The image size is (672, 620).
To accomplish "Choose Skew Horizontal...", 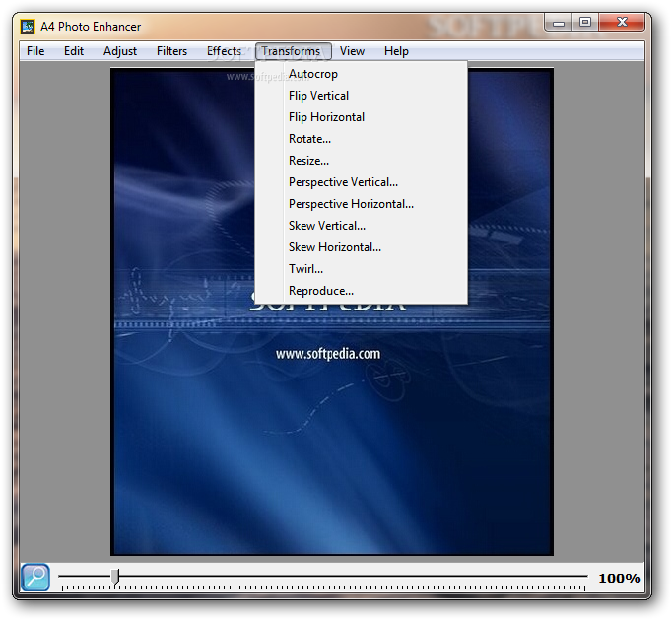I will coord(361,247).
